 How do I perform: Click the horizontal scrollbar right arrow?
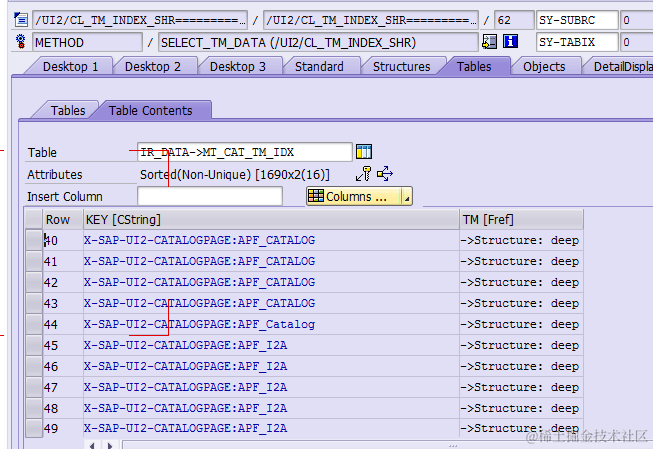pos(110,445)
